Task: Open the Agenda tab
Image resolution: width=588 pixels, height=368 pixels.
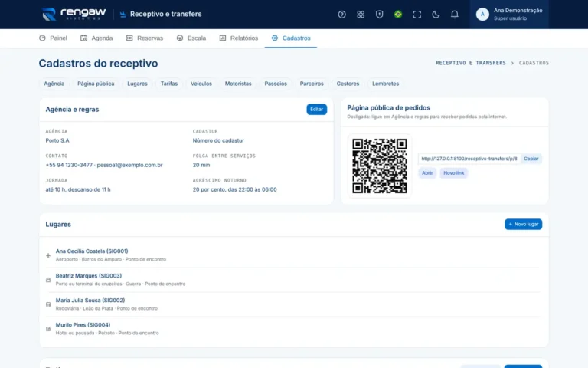Action: click(x=96, y=38)
